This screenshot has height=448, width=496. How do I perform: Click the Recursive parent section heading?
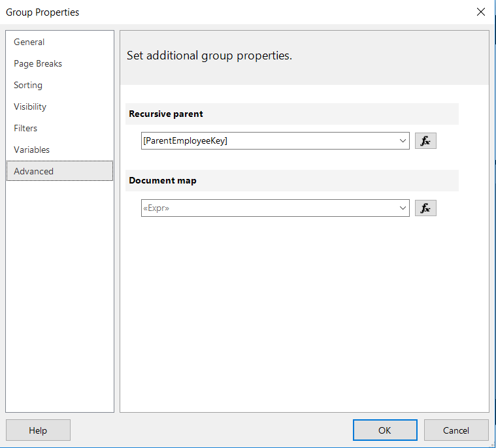coord(166,114)
